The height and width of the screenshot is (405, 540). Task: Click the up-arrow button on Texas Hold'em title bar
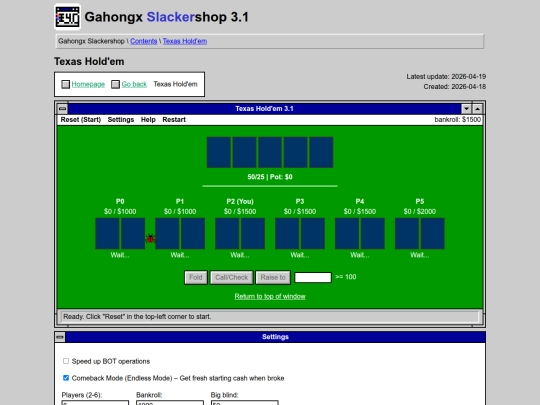477,109
